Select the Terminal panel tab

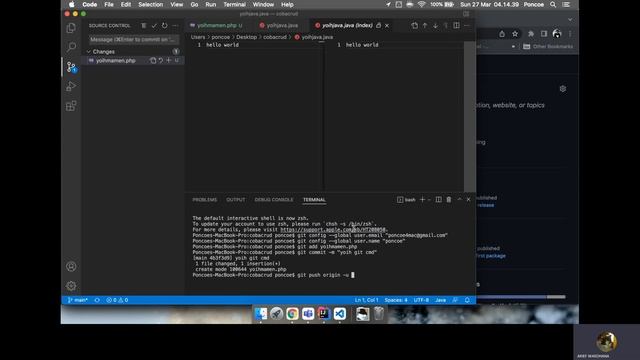pyautogui.click(x=314, y=200)
